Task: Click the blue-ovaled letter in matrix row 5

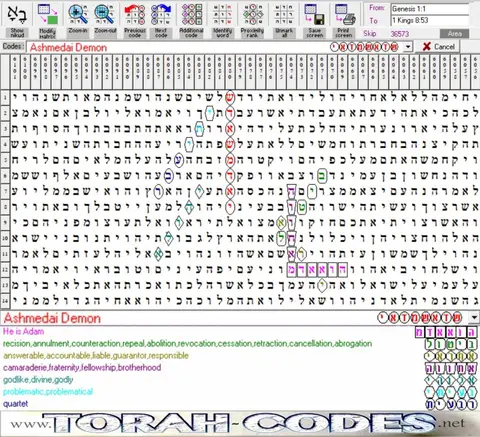Action: [x=179, y=160]
